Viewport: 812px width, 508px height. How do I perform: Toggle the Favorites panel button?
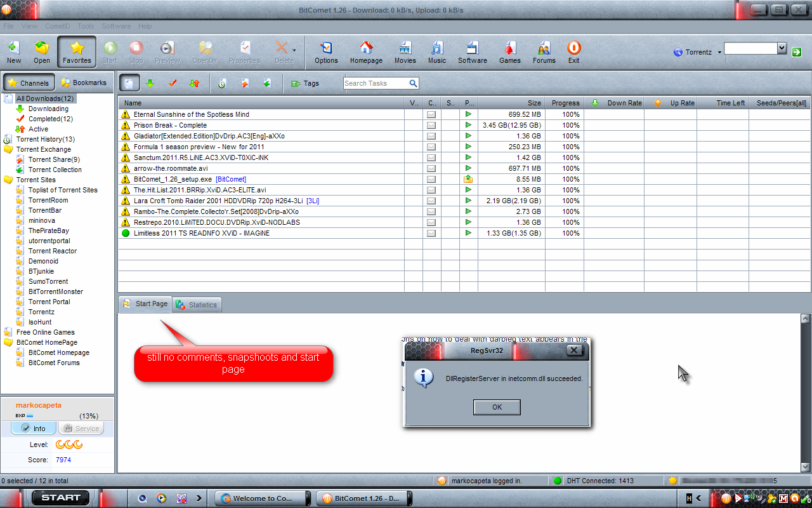tap(77, 51)
